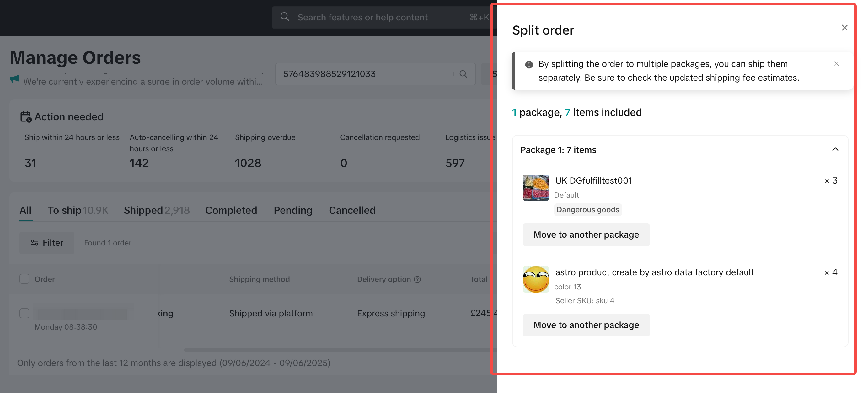Click the astro product smiley thumbnail
Viewport: 868px width, 393px height.
(x=535, y=279)
